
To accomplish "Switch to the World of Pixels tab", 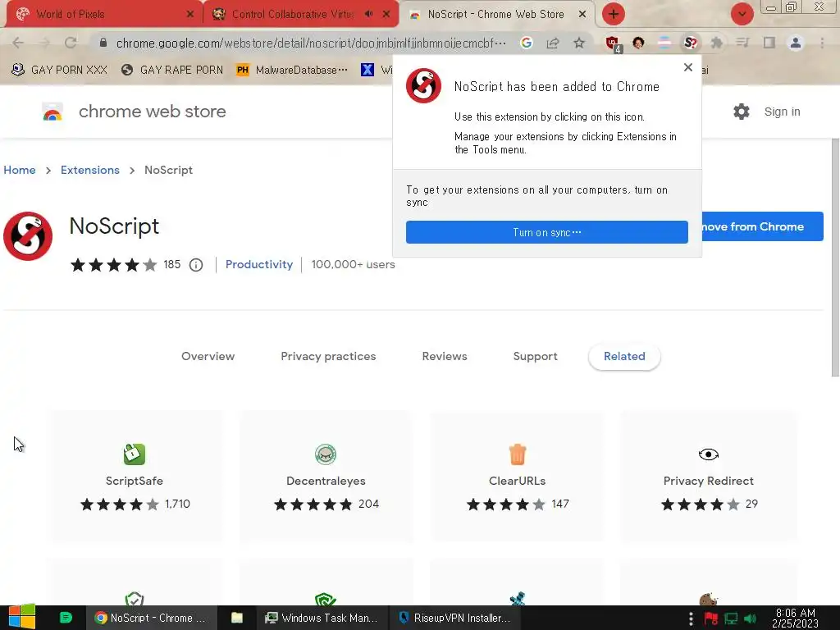I will pos(102,15).
